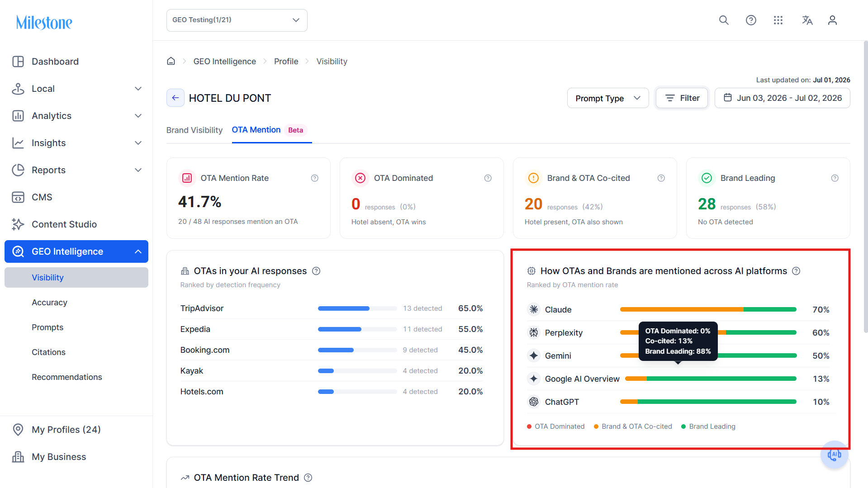868x488 pixels.
Task: Click the Filter button
Action: 682,98
